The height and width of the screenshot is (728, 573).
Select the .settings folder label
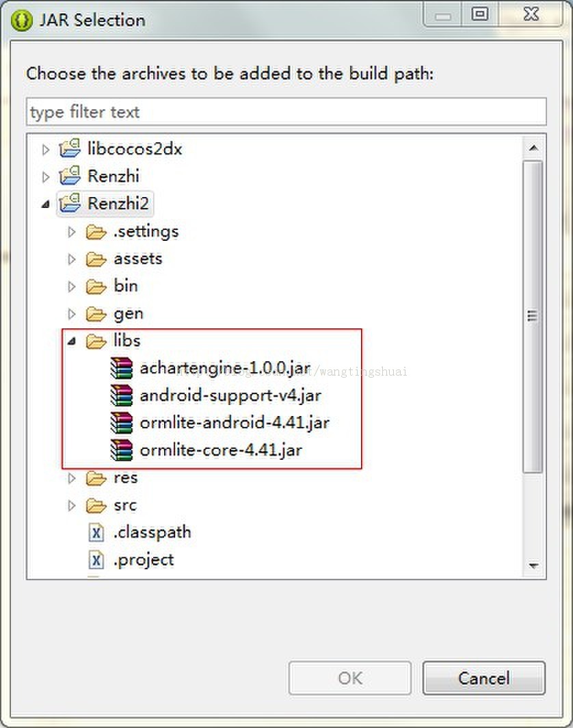click(146, 231)
